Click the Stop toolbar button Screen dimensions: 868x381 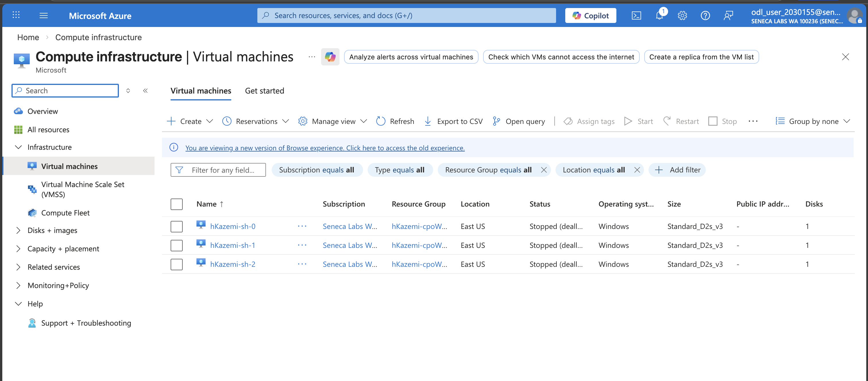point(723,121)
